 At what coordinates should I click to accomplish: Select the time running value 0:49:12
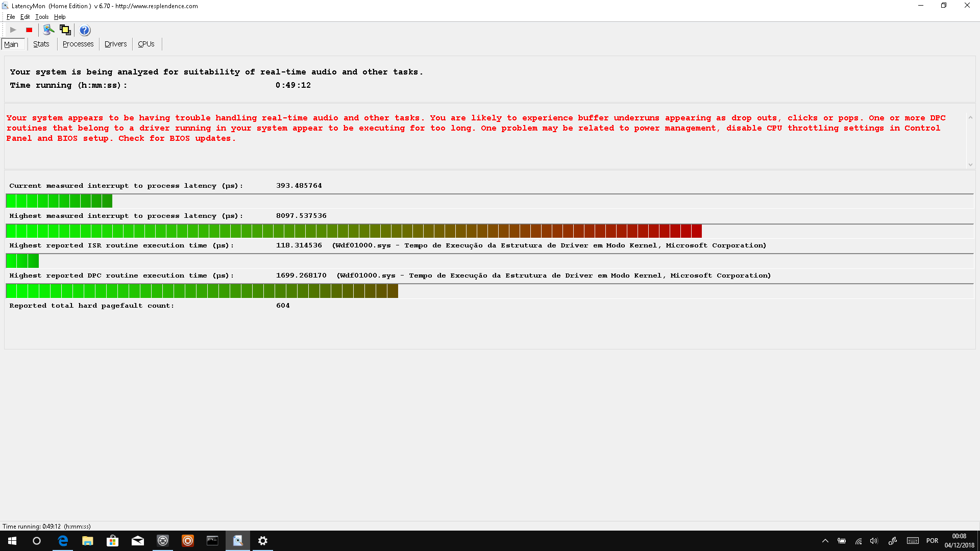293,85
